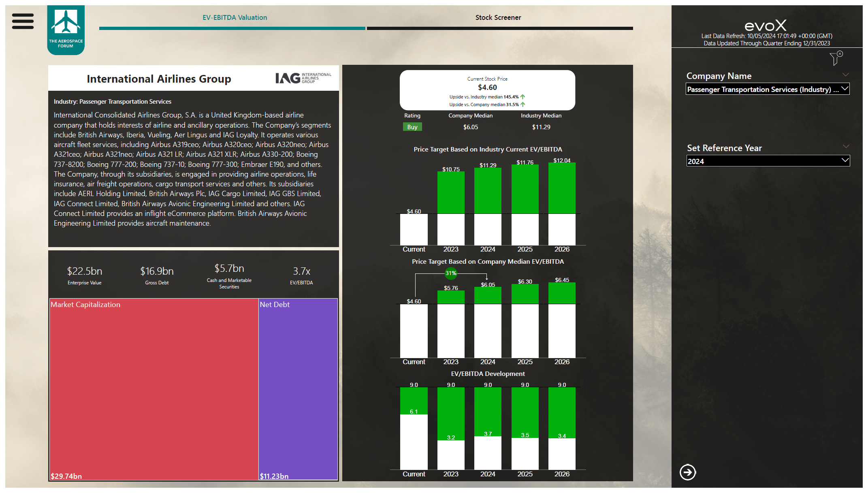Select the purple Net Debt treemap block
Viewport: 868px width, 493px height.
(x=298, y=389)
